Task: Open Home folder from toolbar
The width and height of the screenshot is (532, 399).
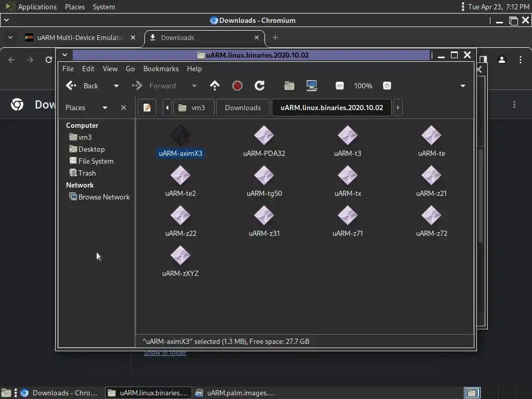Action: [x=289, y=86]
